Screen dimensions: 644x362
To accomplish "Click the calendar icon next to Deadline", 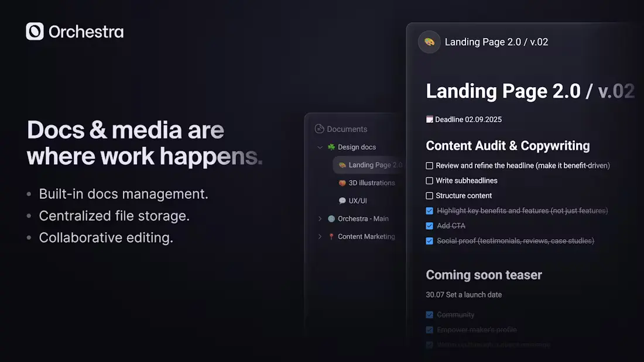I will (430, 120).
